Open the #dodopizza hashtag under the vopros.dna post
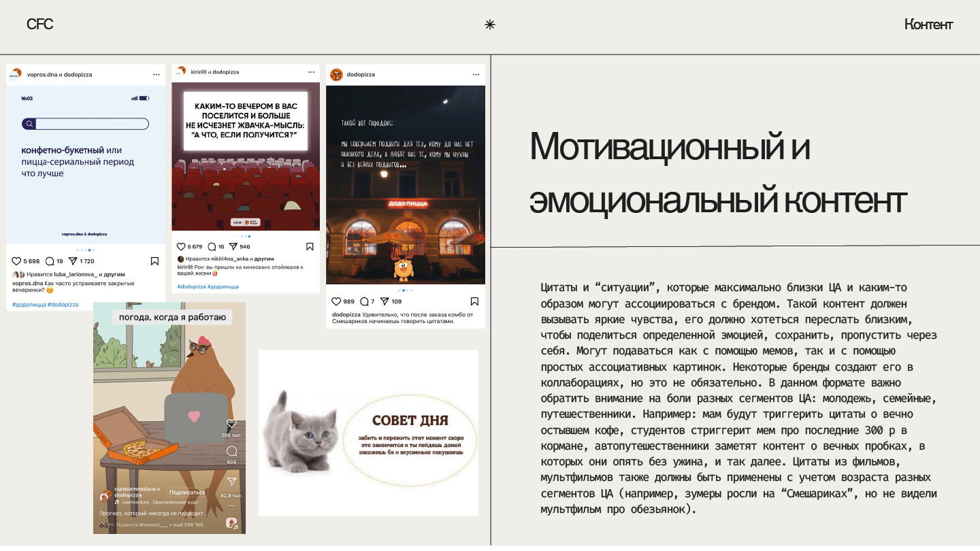This screenshot has width=980, height=551. pos(63,305)
